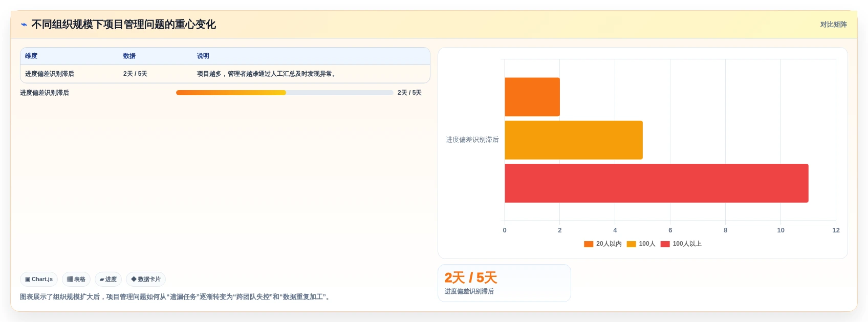The height and width of the screenshot is (322, 868).
Task: Click the 维度 column header
Action: (31, 56)
